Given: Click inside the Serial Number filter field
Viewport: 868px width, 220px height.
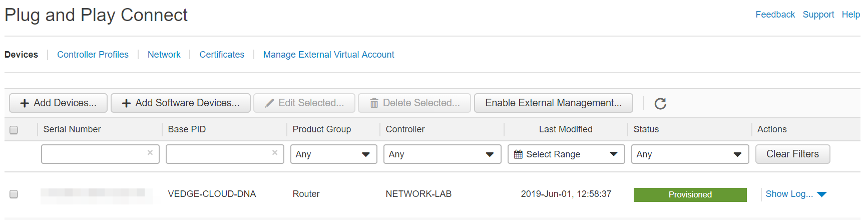Looking at the screenshot, I should 94,154.
